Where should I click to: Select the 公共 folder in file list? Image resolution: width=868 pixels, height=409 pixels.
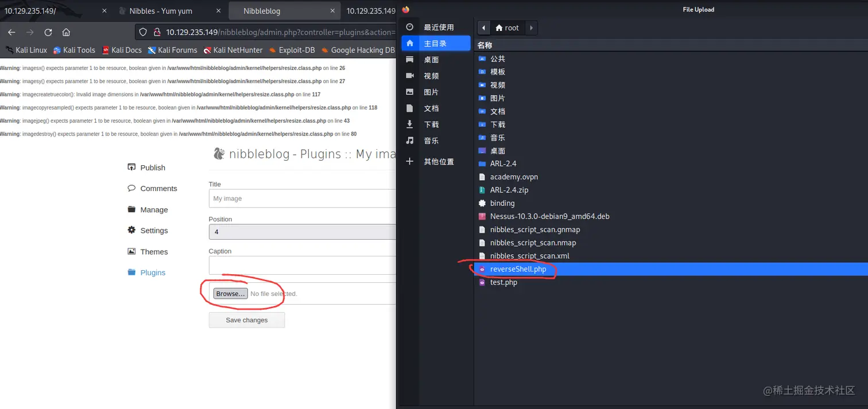[x=672, y=59]
